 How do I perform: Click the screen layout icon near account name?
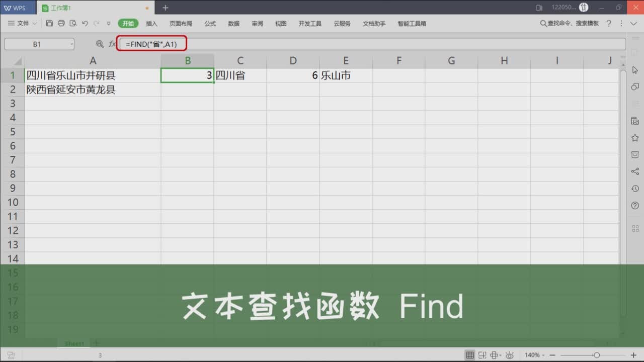pos(539,8)
